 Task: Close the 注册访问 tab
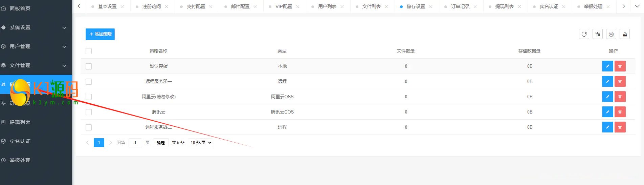[x=166, y=7]
